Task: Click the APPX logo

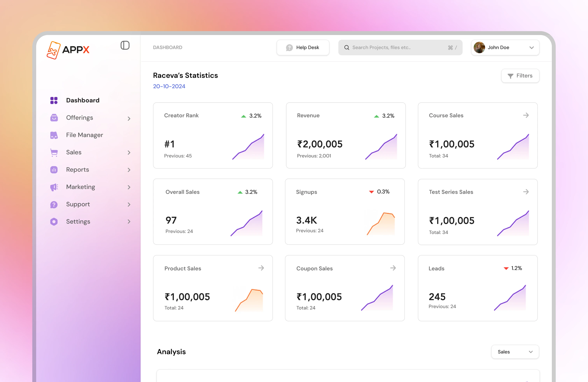Action: [x=68, y=50]
